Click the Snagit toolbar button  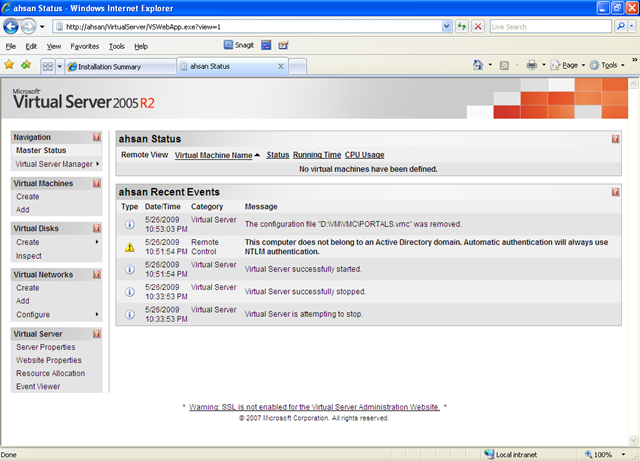click(x=239, y=45)
